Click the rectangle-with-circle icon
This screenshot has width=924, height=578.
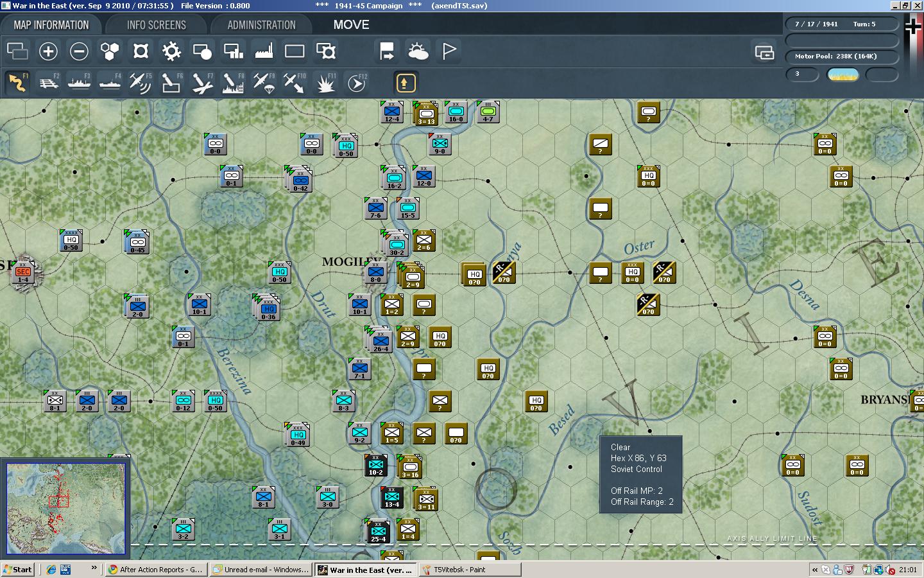pyautogui.click(x=202, y=51)
